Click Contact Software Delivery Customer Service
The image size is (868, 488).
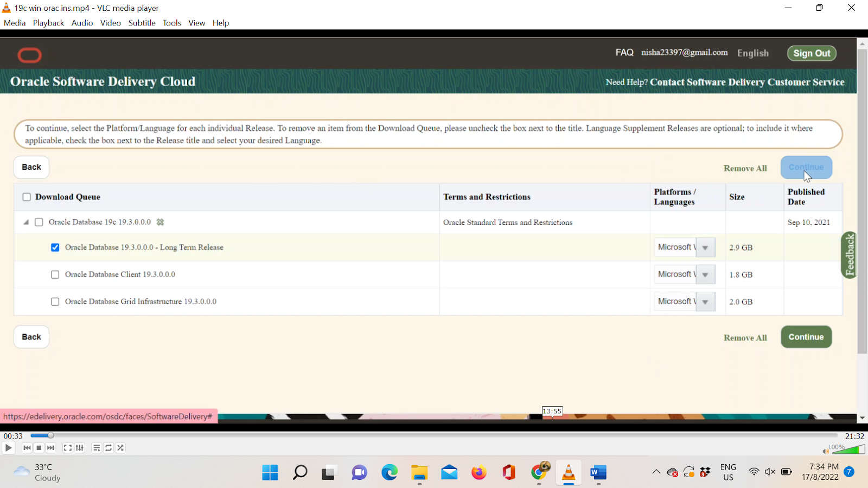coord(747,82)
